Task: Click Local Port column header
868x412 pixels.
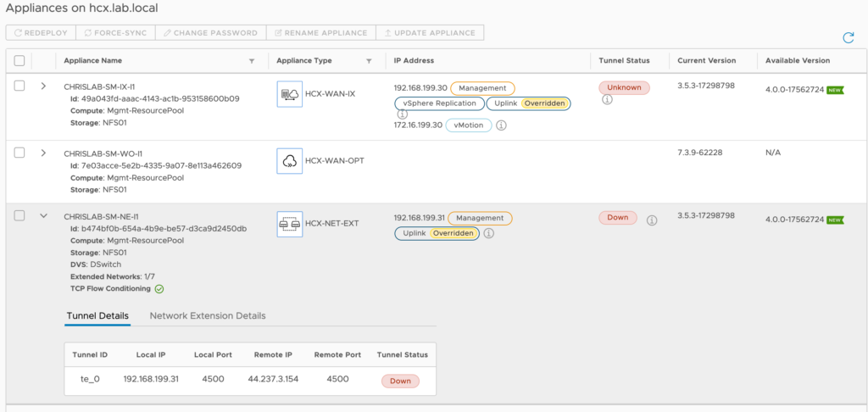Action: tap(213, 355)
